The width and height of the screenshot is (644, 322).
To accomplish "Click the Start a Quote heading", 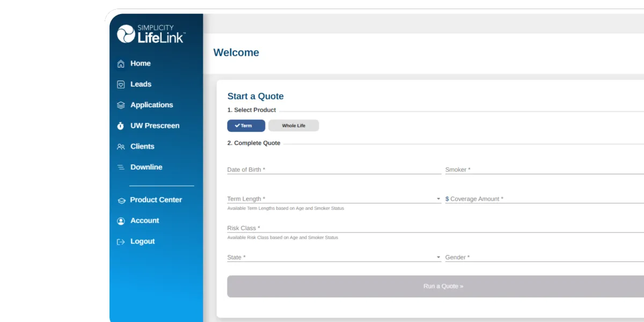I will 255,96.
